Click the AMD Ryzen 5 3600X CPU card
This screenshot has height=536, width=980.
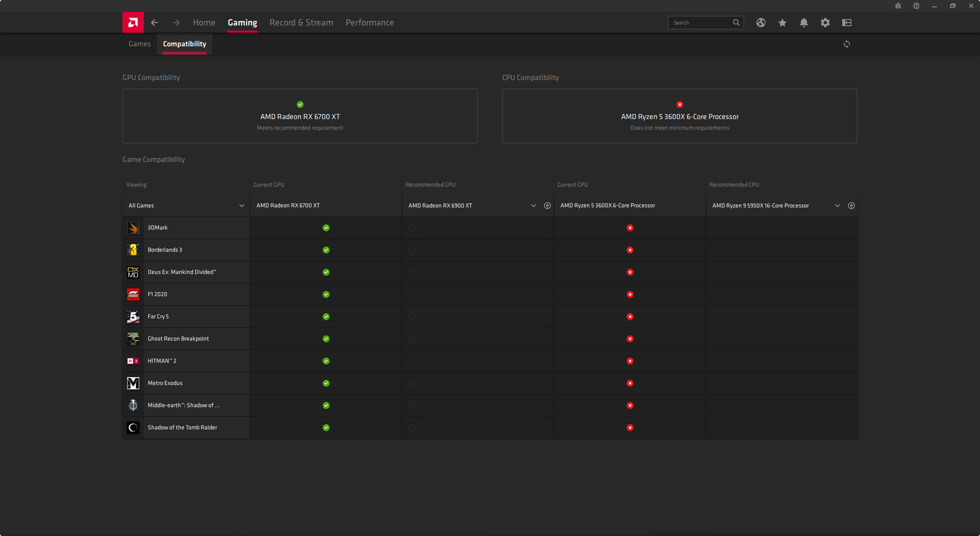click(x=680, y=116)
